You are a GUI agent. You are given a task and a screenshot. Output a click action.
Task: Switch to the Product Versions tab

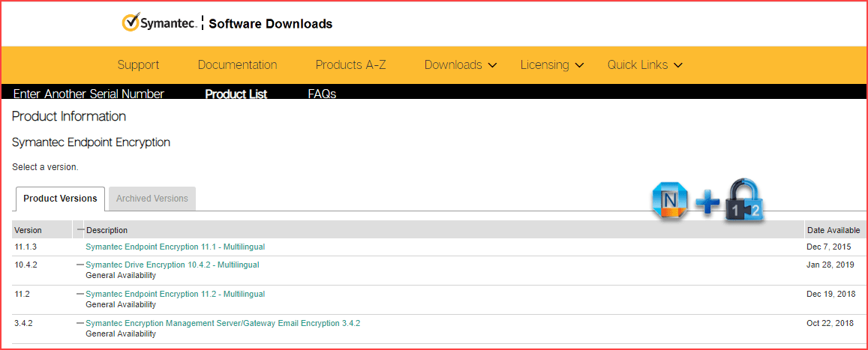(60, 199)
